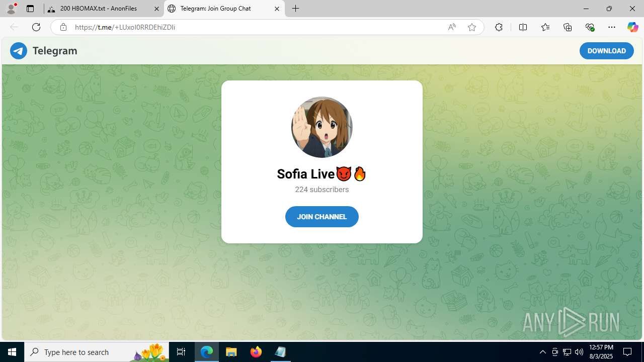This screenshot has height=362, width=644.
Task: Restore down the browser window
Action: coord(609,9)
